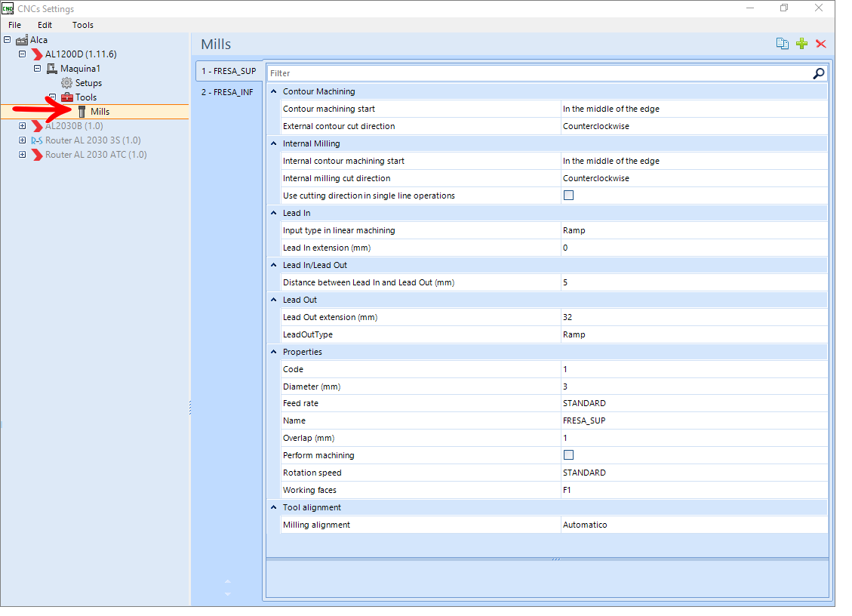Click the Working faces F1 value
The width and height of the screenshot is (852, 616).
tap(694, 491)
